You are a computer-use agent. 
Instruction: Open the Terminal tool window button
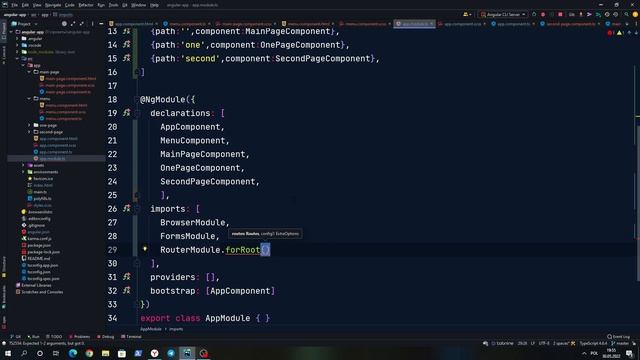click(x=131, y=337)
